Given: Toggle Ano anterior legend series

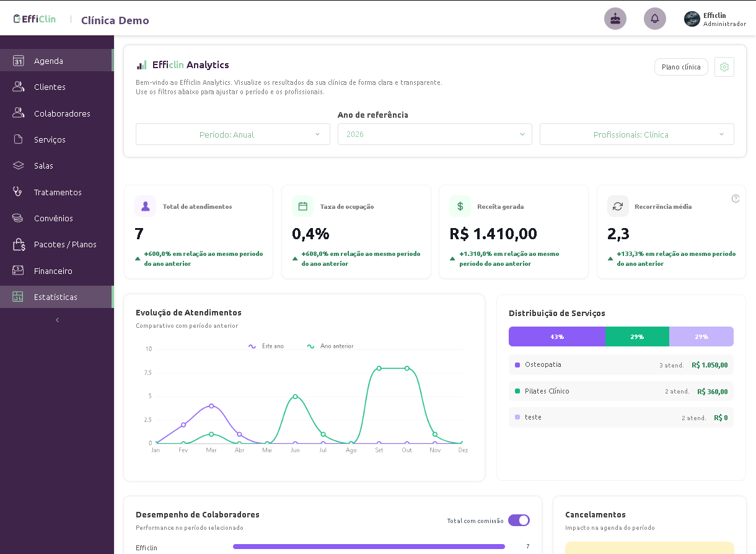Looking at the screenshot, I should 330,346.
